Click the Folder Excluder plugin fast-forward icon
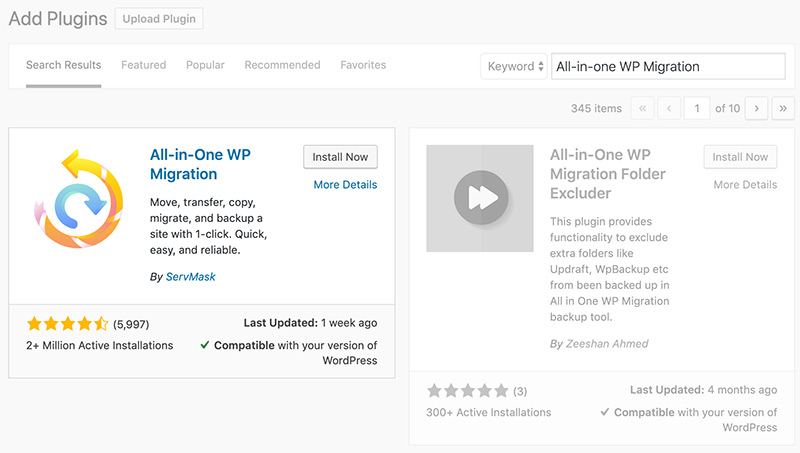800x453 pixels. pyautogui.click(x=480, y=198)
